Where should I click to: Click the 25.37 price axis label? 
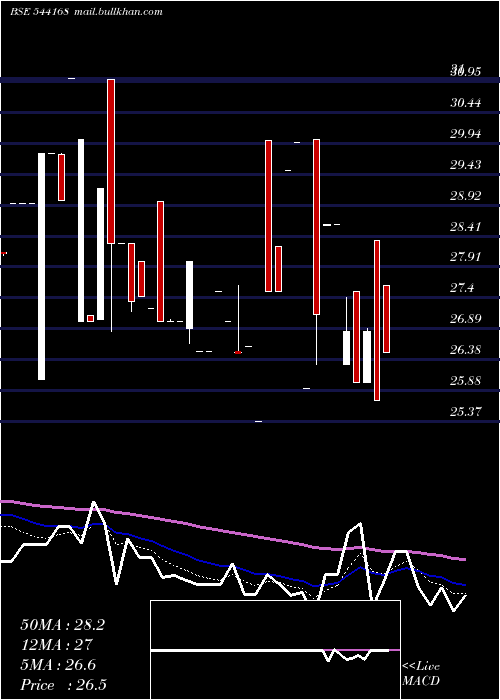pos(466,412)
